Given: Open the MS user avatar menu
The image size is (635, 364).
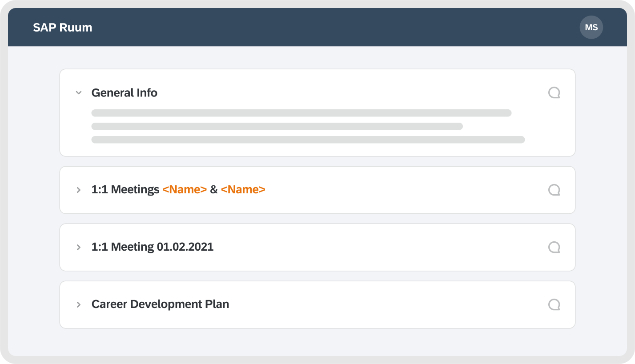Looking at the screenshot, I should click(x=591, y=28).
